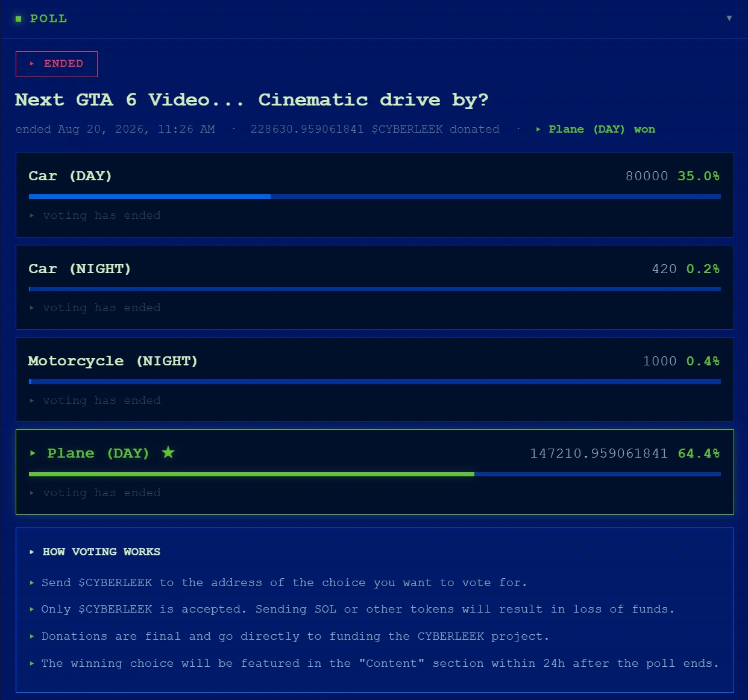Click the red ENDED status badge
Screen dimensions: 748x700
57,64
